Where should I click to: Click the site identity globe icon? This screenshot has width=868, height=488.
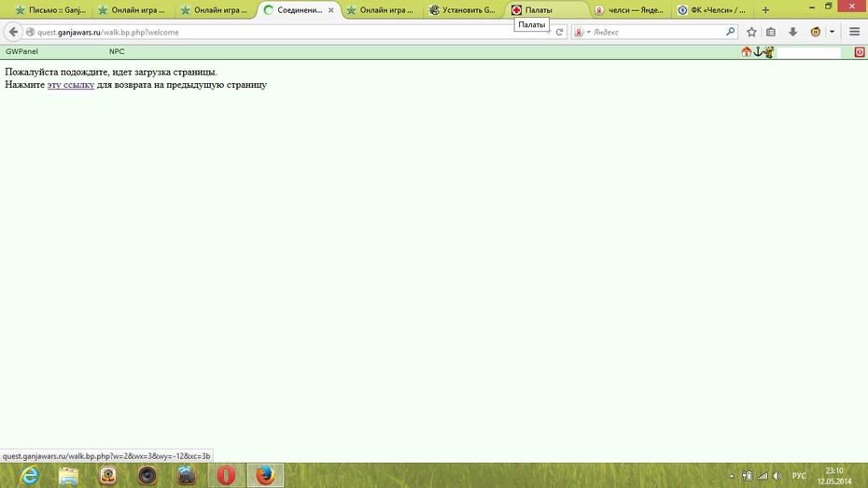pyautogui.click(x=31, y=32)
